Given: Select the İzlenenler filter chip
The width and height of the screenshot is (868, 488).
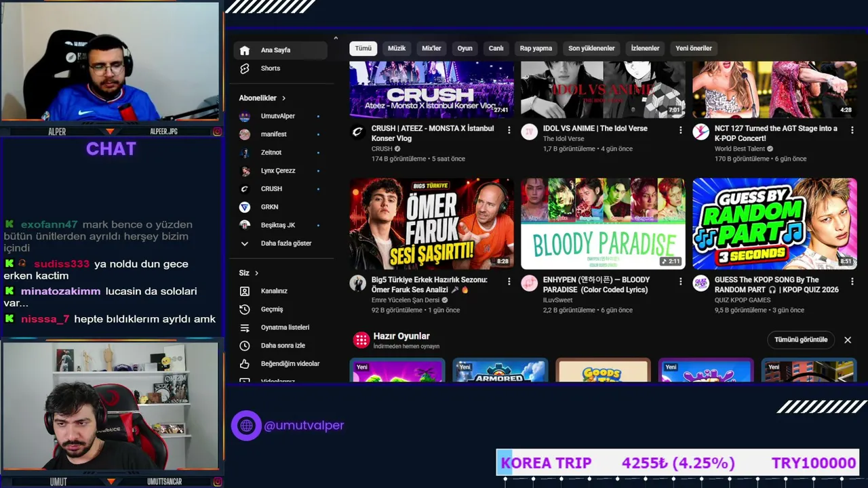Looking at the screenshot, I should pos(645,48).
